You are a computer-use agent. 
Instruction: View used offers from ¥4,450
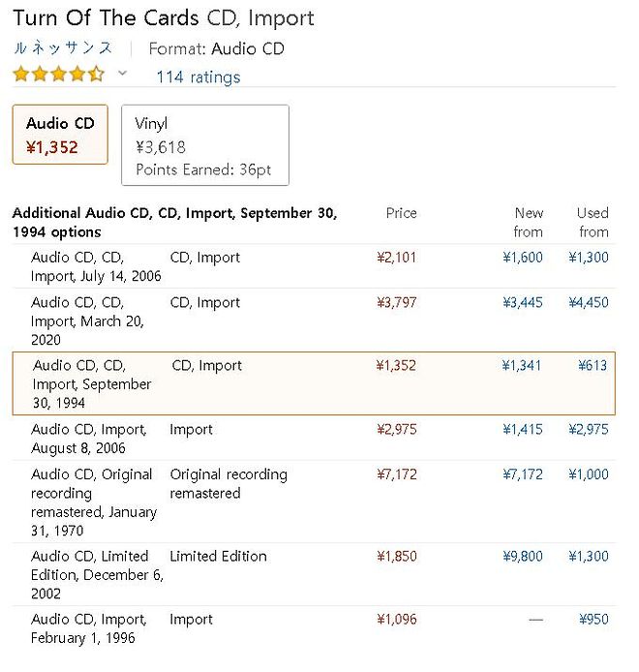pyautogui.click(x=589, y=302)
